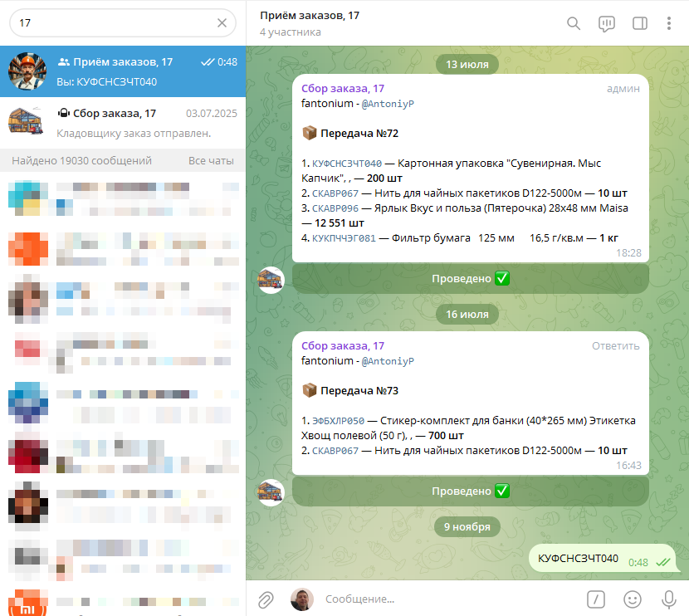Click the 4 участника members subtitle

click(x=290, y=32)
